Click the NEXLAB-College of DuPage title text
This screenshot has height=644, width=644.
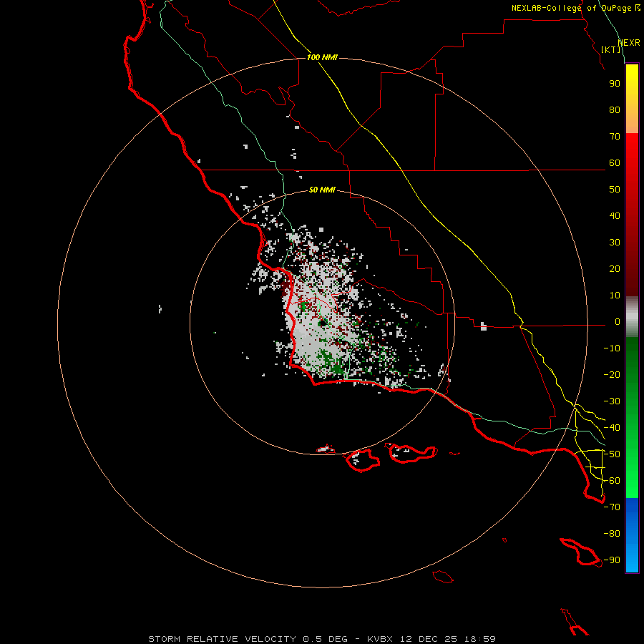(575, 8)
